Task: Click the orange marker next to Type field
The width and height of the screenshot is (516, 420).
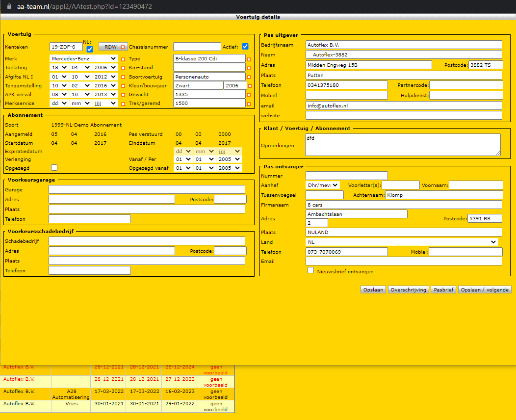Action: (x=249, y=59)
